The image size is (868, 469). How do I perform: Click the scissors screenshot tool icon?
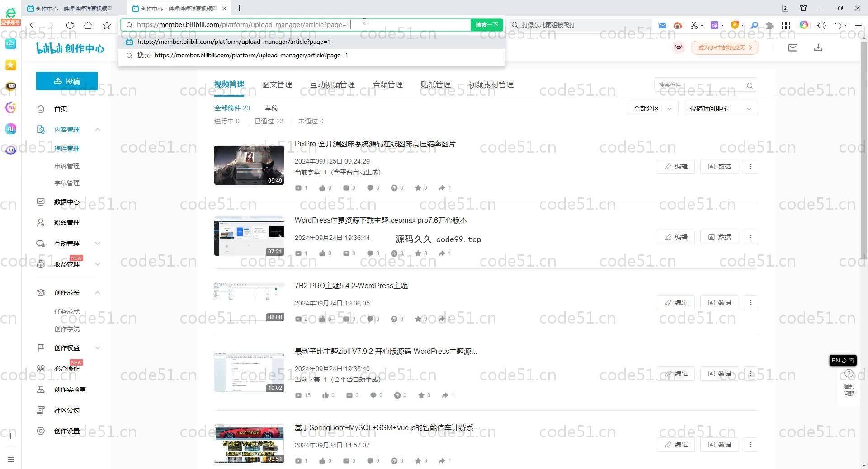click(x=694, y=25)
